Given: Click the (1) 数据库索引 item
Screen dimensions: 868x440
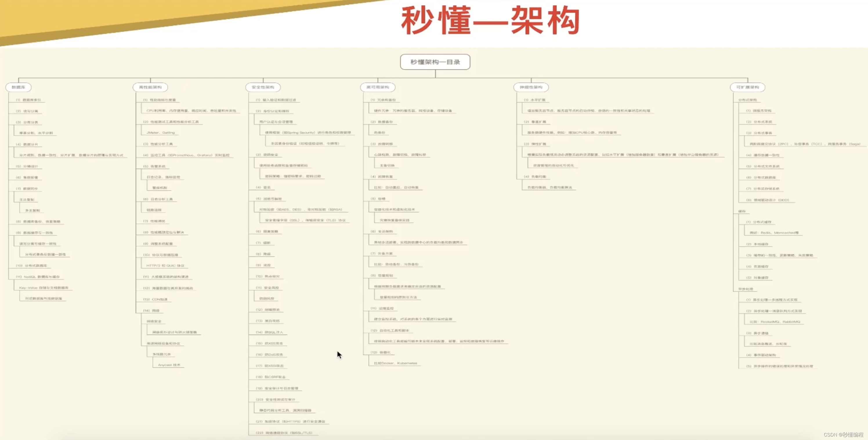Looking at the screenshot, I should coord(29,100).
